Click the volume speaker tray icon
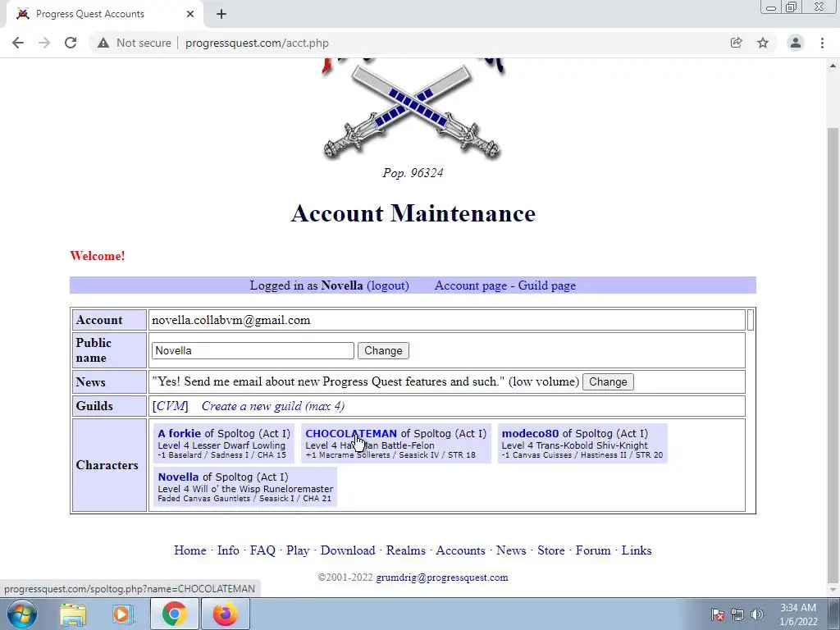 pyautogui.click(x=757, y=614)
